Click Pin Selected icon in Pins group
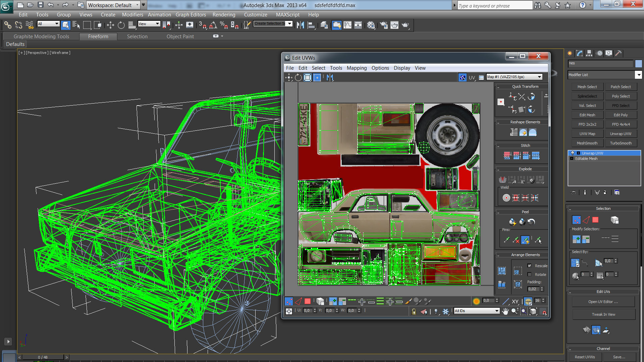Viewport: 644px width, 362px height. click(506, 240)
